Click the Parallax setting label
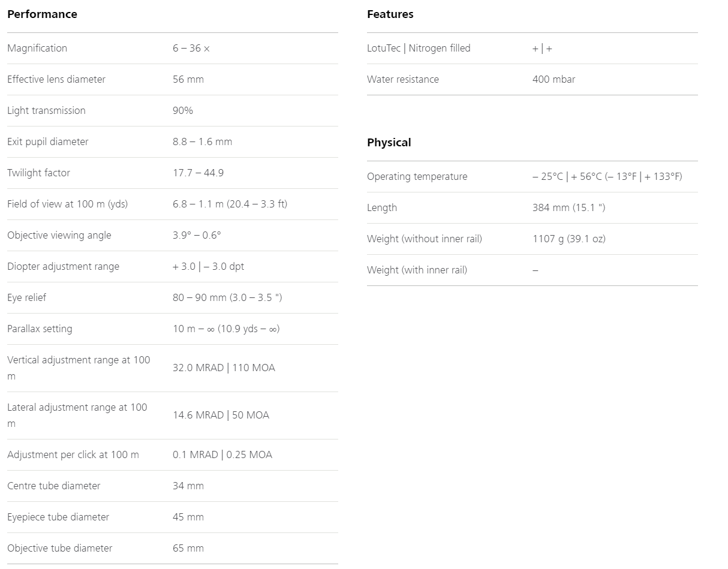The image size is (728, 569). click(40, 329)
